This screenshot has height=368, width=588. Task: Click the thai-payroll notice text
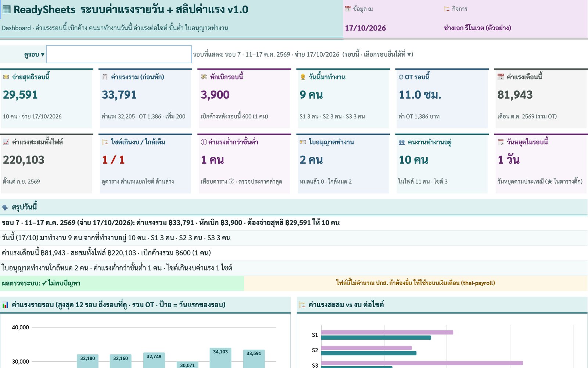[416, 283]
